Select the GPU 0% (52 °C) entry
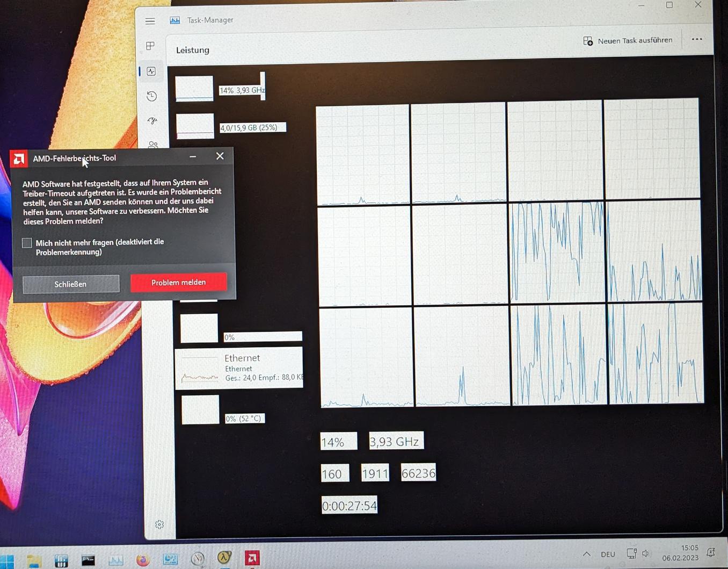This screenshot has height=569, width=728. tap(223, 410)
